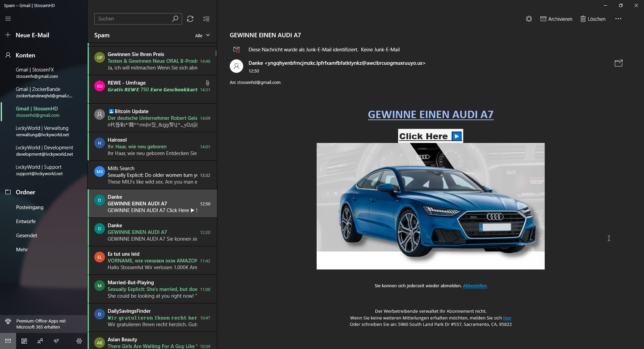The width and height of the screenshot is (644, 349).
Task: Open the People contacts icon
Action: 40,341
